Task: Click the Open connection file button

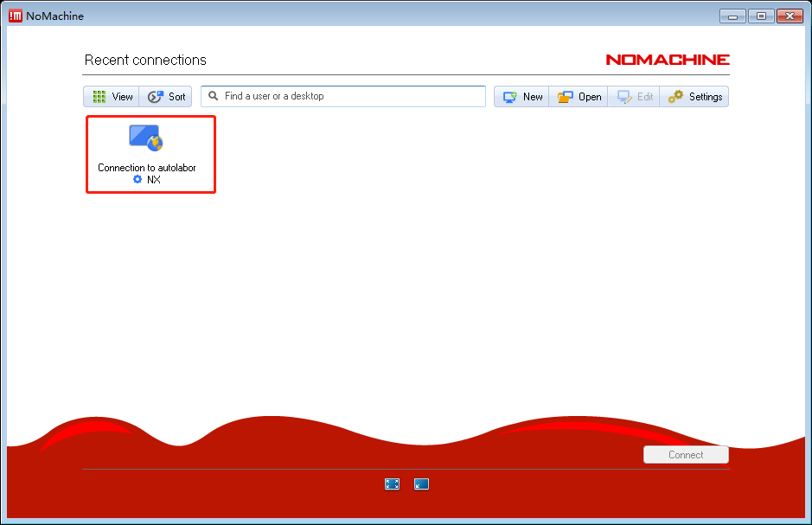Action: coord(579,97)
